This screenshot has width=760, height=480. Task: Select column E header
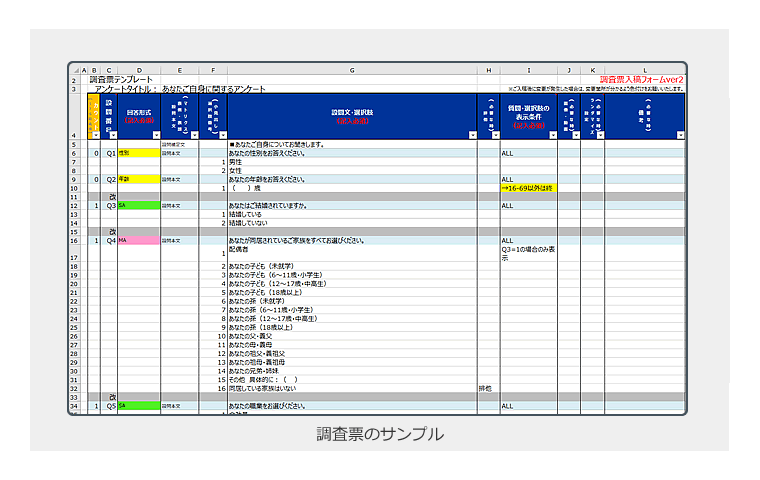pyautogui.click(x=179, y=71)
